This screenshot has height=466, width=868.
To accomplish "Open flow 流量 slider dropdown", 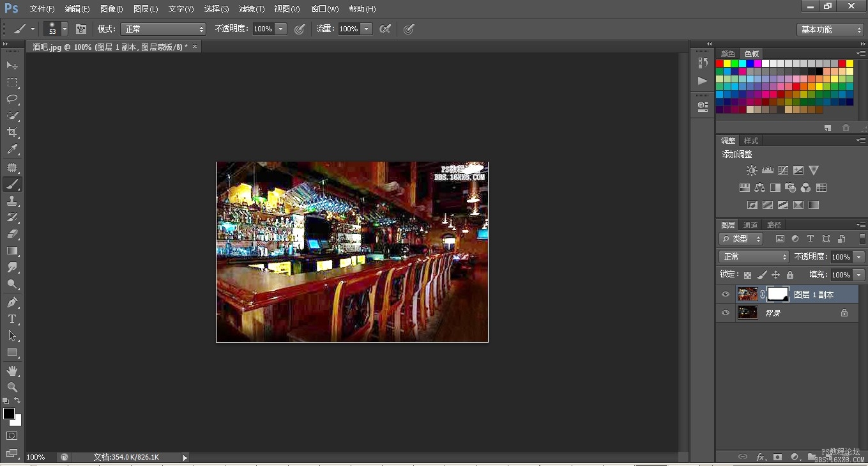I will click(x=366, y=29).
